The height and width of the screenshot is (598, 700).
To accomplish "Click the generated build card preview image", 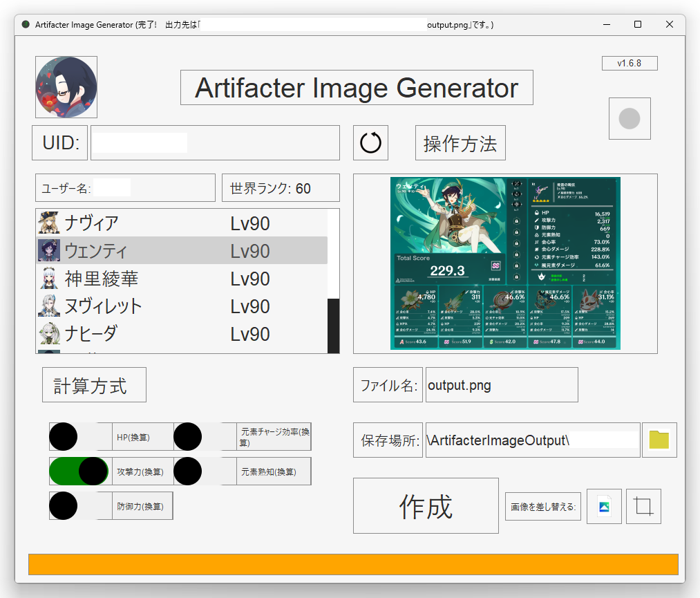I will (x=505, y=263).
